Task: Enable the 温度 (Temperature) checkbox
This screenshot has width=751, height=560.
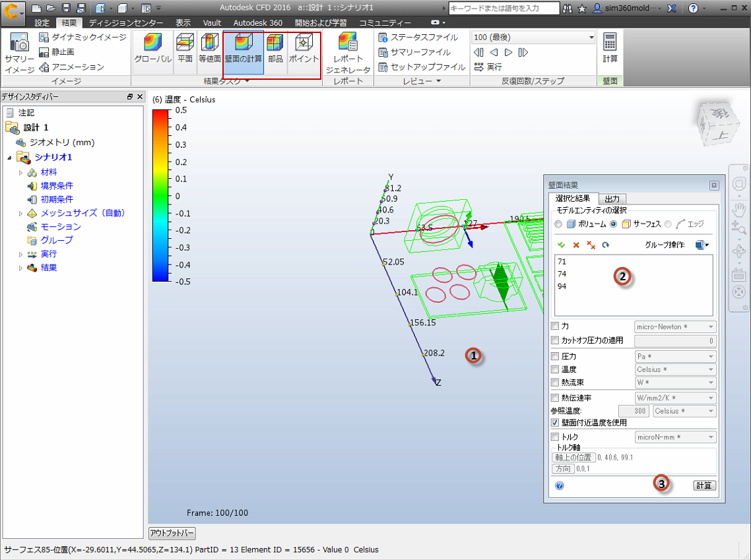Action: 555,369
